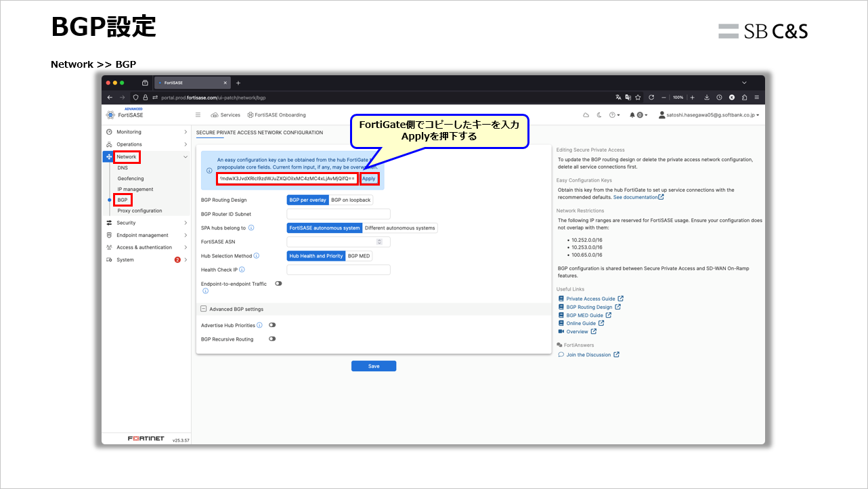Click the hamburger menu icon beside FortiSASE logo
Image resolution: width=868 pixels, height=489 pixels.
click(x=198, y=115)
